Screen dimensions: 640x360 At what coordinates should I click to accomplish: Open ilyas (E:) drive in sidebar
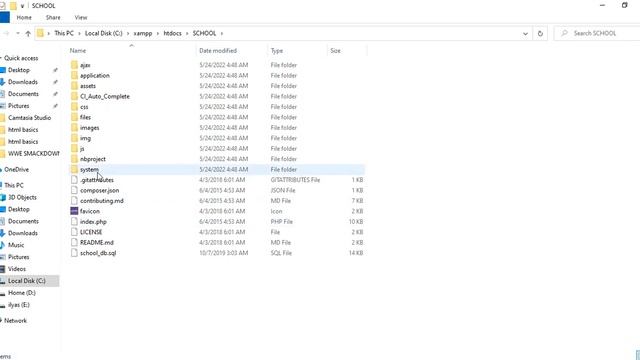(x=19, y=304)
